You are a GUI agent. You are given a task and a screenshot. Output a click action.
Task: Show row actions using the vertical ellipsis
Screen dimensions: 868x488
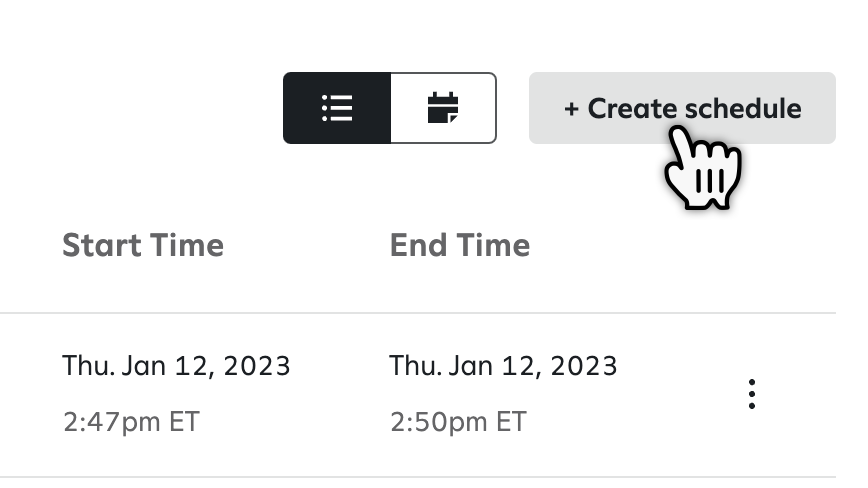(751, 394)
